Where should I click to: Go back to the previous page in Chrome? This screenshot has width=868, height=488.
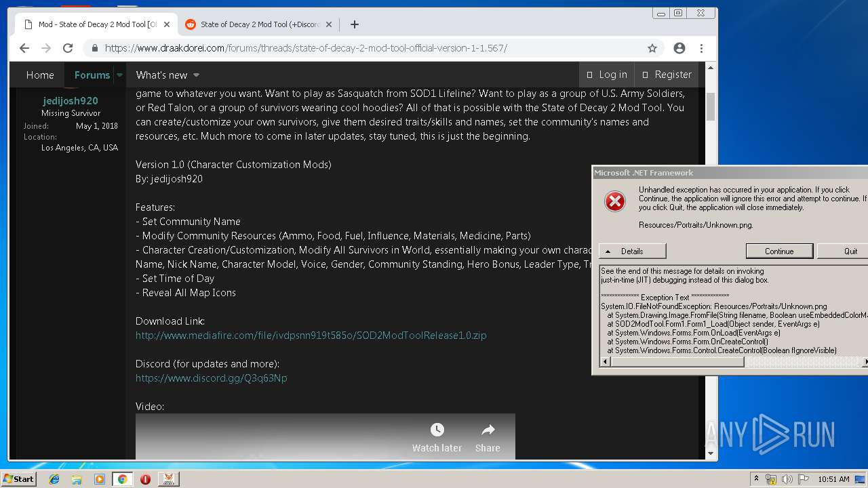(24, 48)
